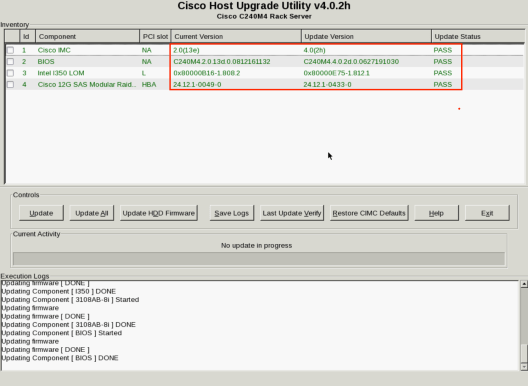Open the Help button
This screenshot has height=386, width=528.
tap(436, 213)
